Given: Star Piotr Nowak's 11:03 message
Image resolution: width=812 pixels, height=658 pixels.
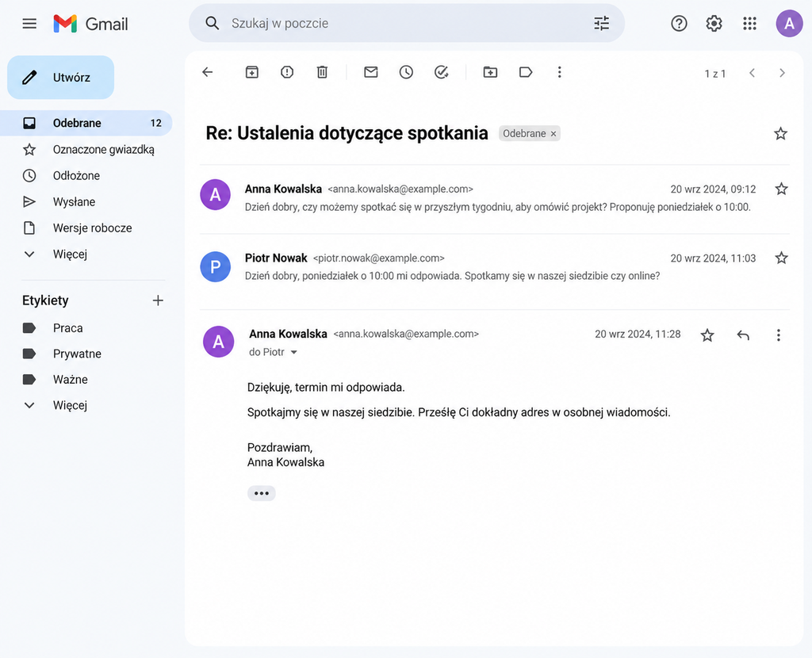Looking at the screenshot, I should [781, 258].
